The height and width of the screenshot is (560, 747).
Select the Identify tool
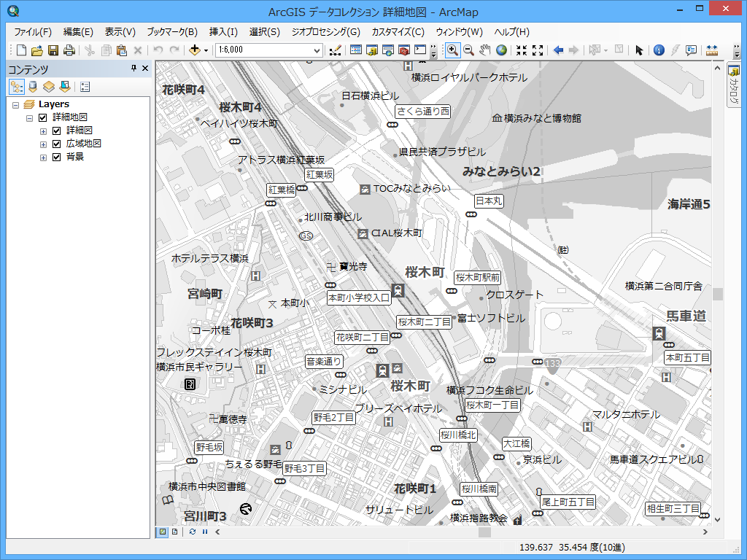pyautogui.click(x=659, y=50)
